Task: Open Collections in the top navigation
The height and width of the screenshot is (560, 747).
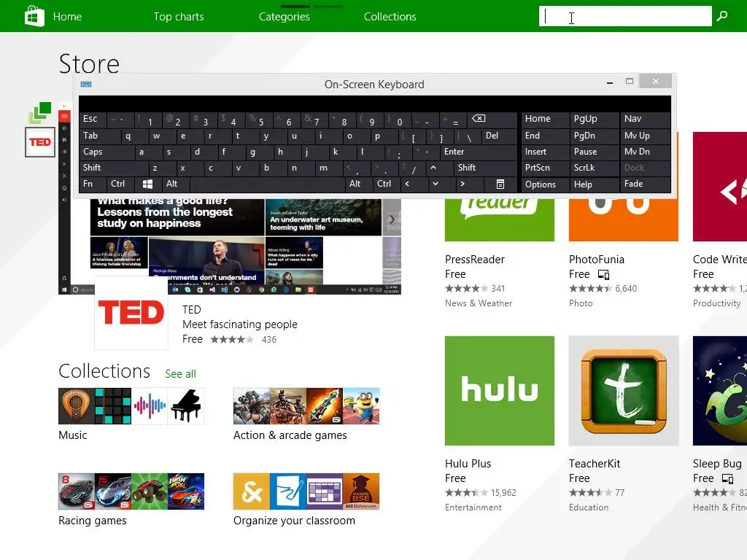Action: tap(390, 17)
